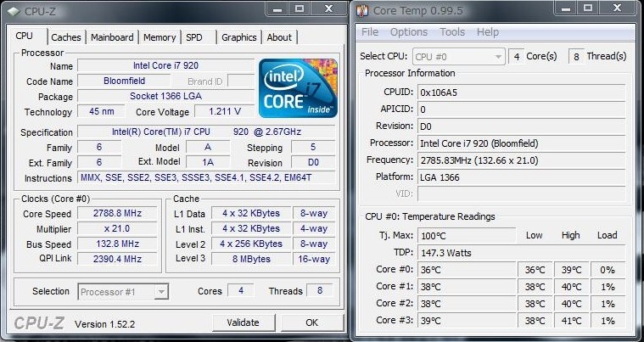
Task: Click the OK button in CPU-Z
Action: click(311, 322)
